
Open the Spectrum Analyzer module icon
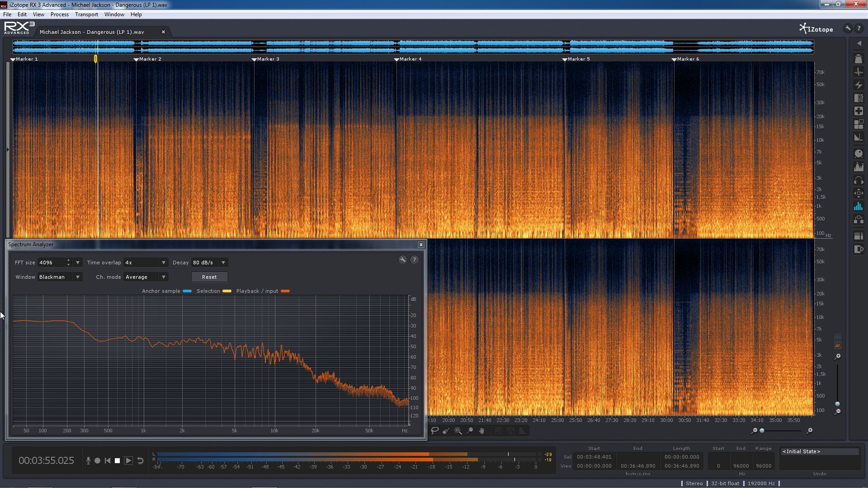click(858, 206)
